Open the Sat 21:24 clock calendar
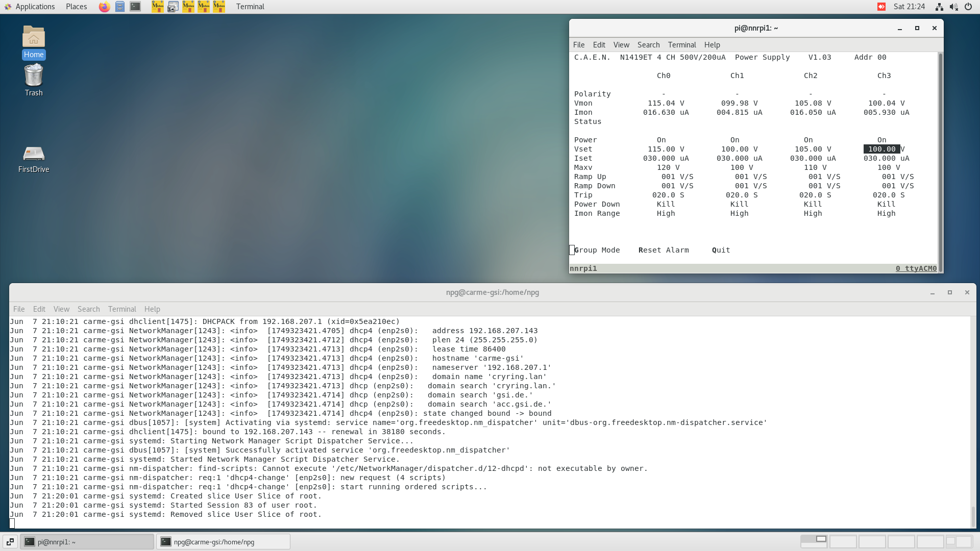 [909, 7]
